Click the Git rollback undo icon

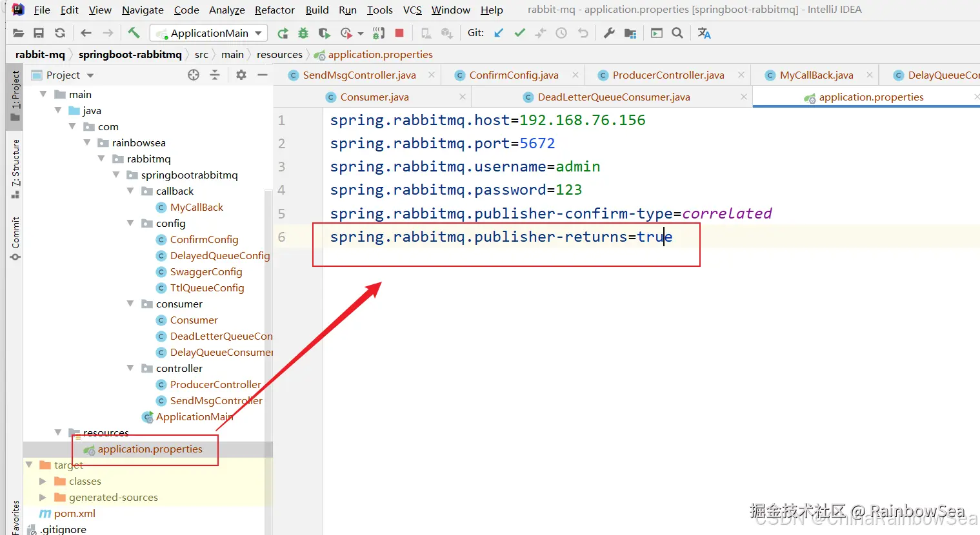click(583, 33)
